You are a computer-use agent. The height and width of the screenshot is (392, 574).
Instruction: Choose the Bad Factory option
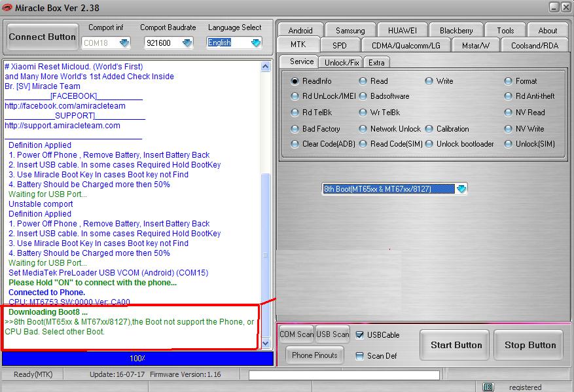[295, 129]
